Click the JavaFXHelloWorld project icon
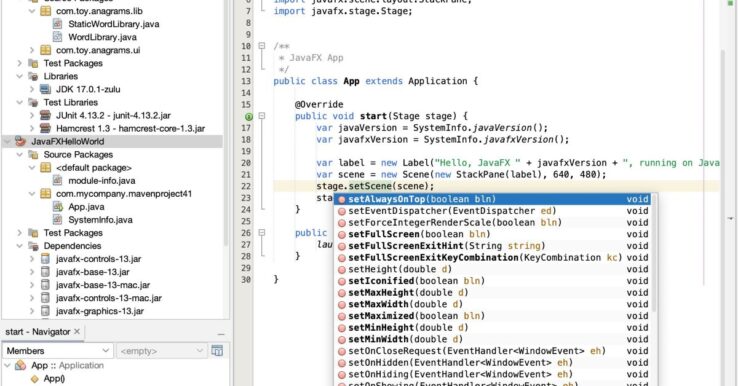The image size is (738, 386). point(20,141)
